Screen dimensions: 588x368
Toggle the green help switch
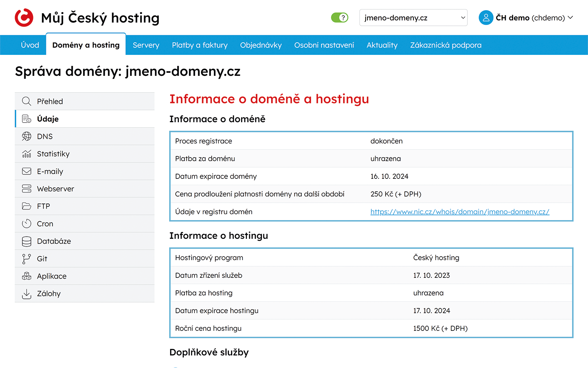(340, 18)
